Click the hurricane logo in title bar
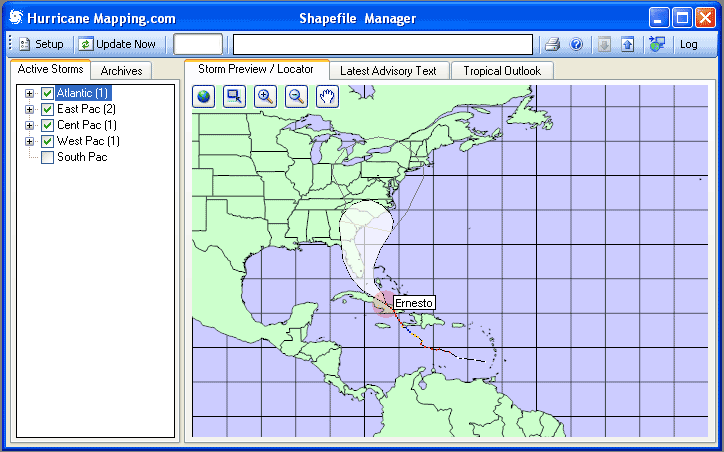Viewport: 724px width, 452px height. (x=16, y=18)
